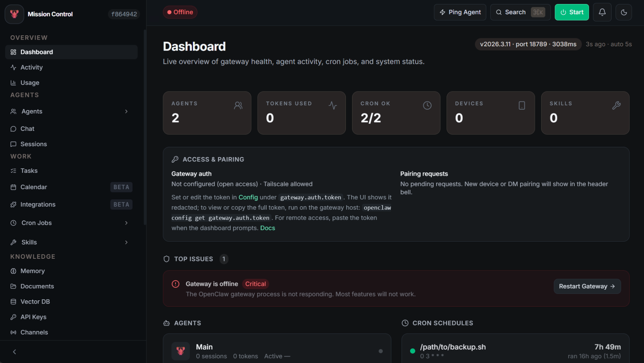
Task: Collapse the sidebar with the bottom arrow
Action: pos(15,352)
